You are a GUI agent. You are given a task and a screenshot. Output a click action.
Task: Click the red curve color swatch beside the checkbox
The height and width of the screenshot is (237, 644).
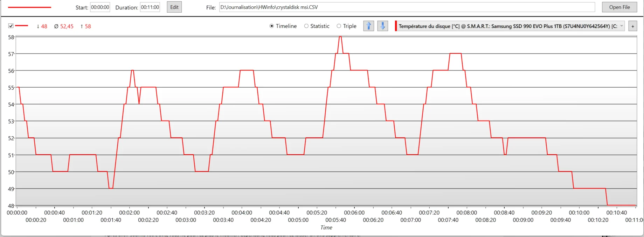21,26
